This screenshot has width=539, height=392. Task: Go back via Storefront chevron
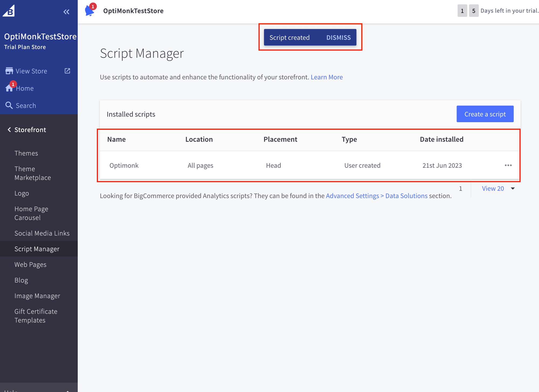coord(9,130)
